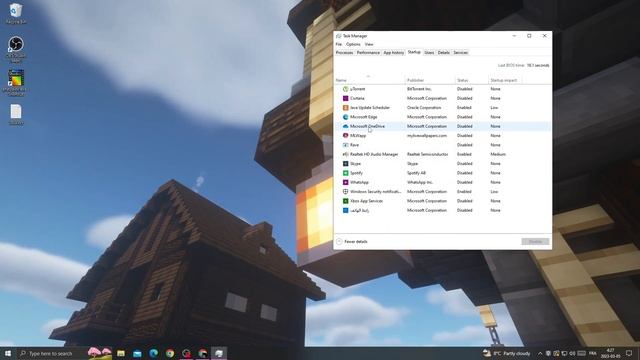Click the Realtek HD Audio Manager icon
The image size is (640, 360).
[345, 154]
